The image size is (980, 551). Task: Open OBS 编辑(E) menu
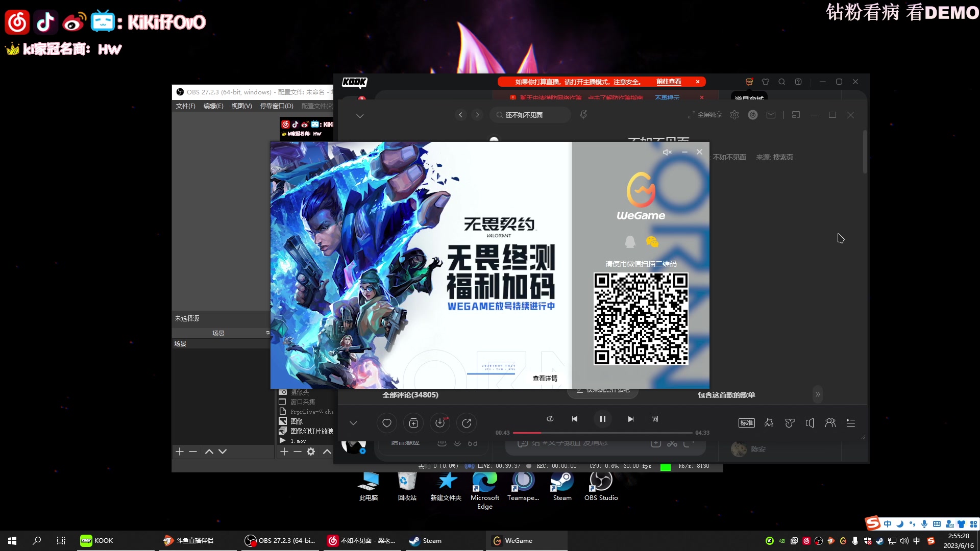[x=213, y=106]
